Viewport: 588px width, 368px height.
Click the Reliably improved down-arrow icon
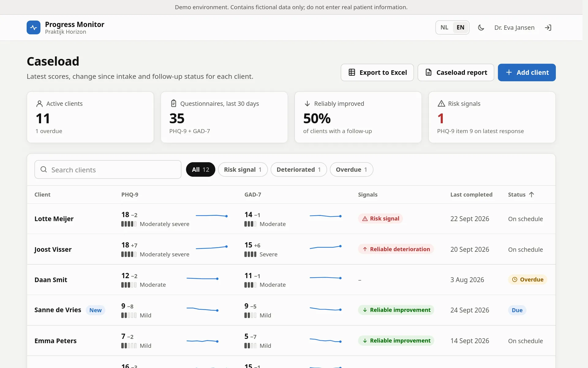click(307, 104)
